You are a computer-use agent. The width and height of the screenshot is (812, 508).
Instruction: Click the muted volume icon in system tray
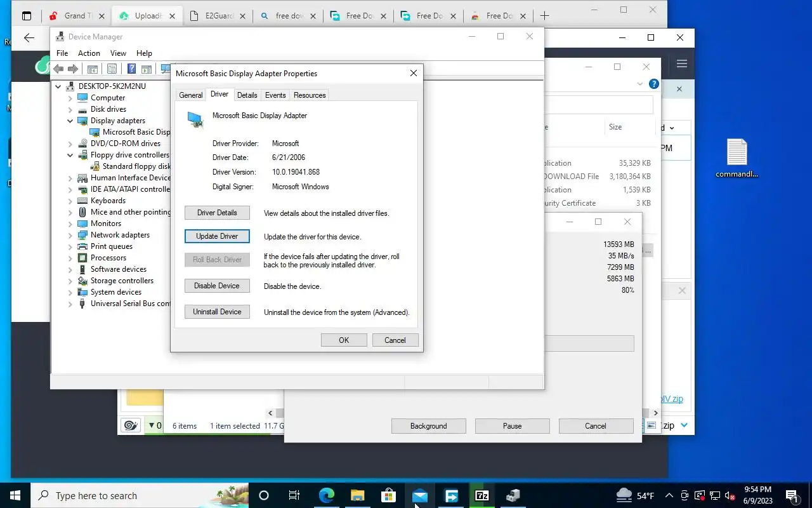tap(730, 495)
